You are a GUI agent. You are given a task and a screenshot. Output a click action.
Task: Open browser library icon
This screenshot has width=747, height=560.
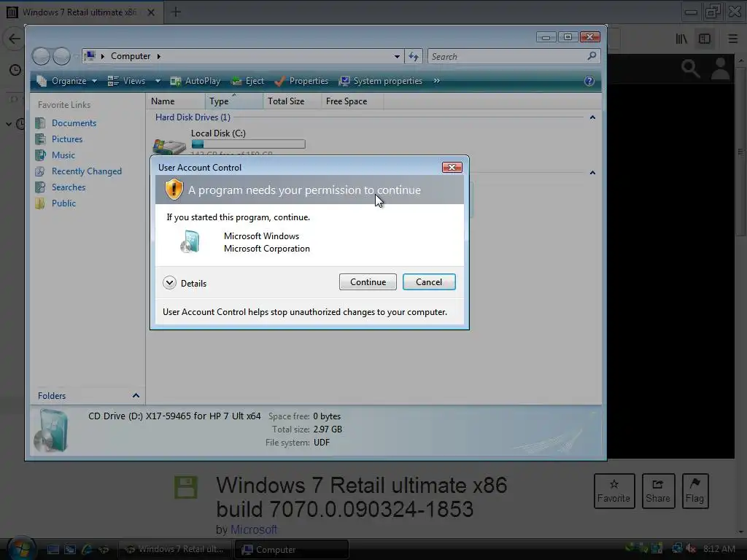682,39
